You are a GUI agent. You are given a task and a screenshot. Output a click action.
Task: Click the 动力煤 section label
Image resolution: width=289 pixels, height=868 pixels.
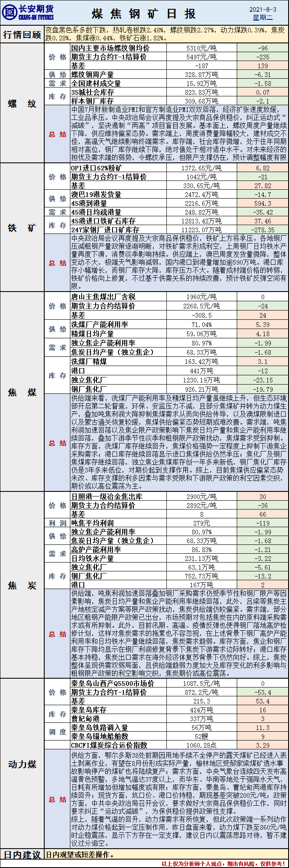[x=22, y=764]
